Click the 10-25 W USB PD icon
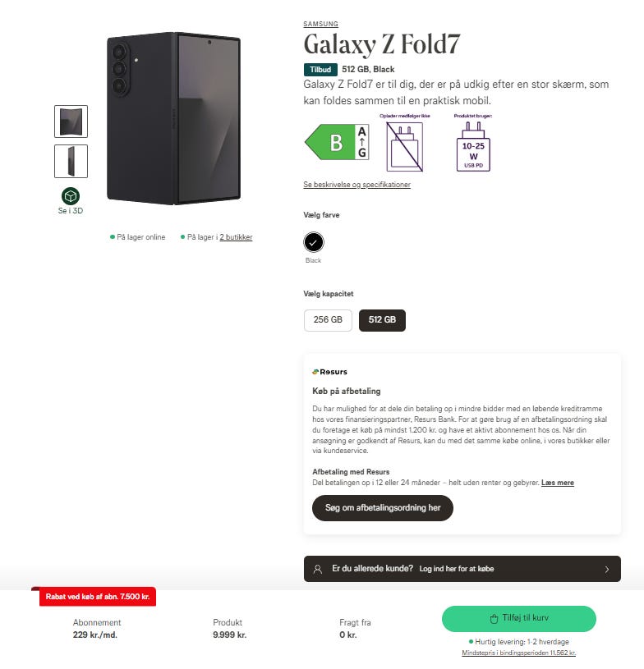 (473, 146)
